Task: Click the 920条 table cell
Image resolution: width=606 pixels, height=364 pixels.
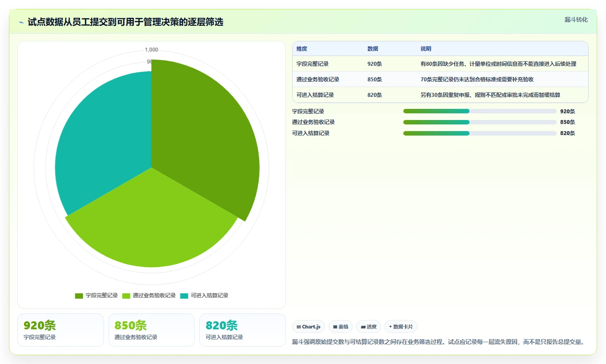Action: (x=375, y=64)
